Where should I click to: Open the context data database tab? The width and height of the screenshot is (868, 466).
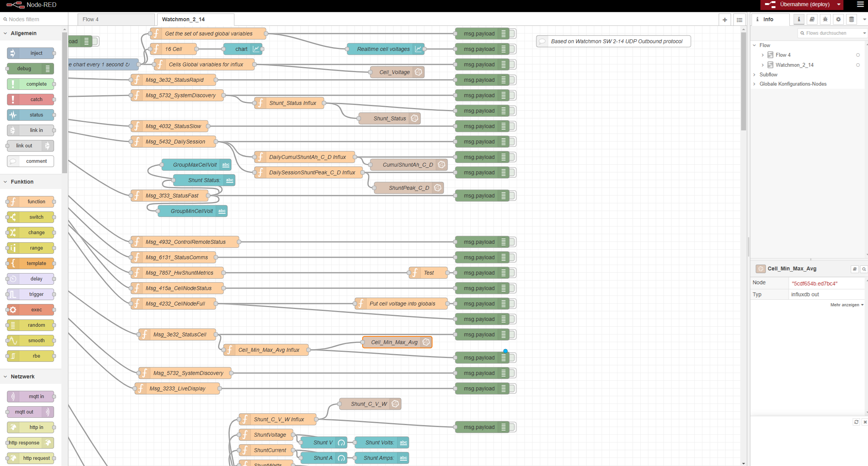[x=851, y=19]
